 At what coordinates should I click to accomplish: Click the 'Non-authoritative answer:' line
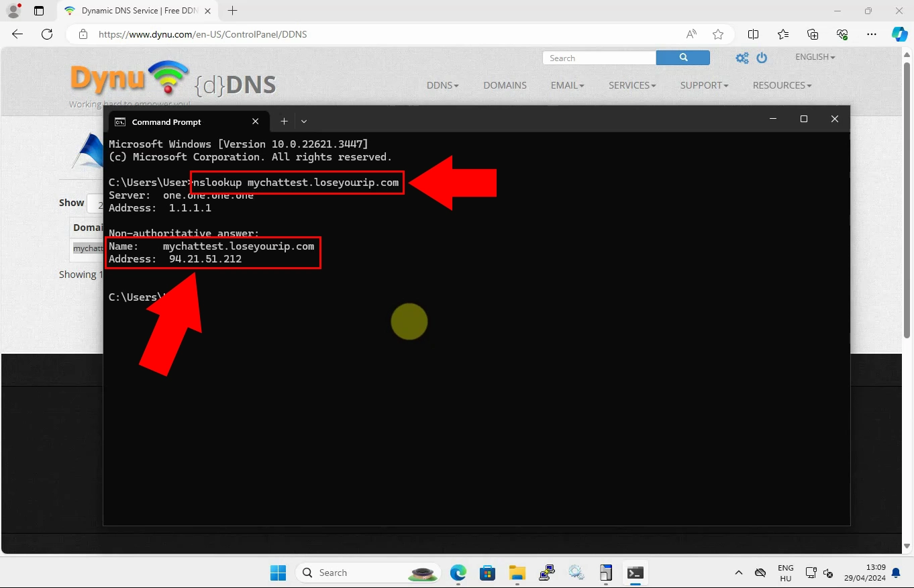click(x=184, y=234)
